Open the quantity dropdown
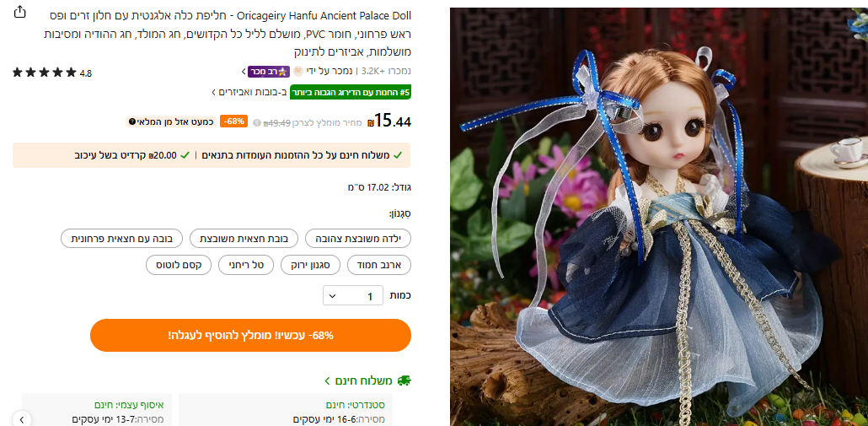This screenshot has width=868, height=426. click(x=352, y=296)
